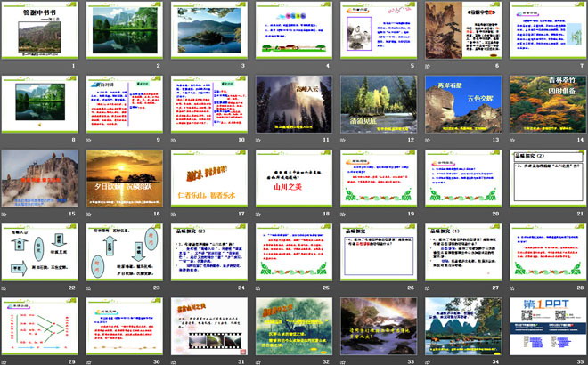The height and width of the screenshot is (365, 588).
Task: Select slide 18 with red 山川之美 text
Action: pyautogui.click(x=291, y=178)
